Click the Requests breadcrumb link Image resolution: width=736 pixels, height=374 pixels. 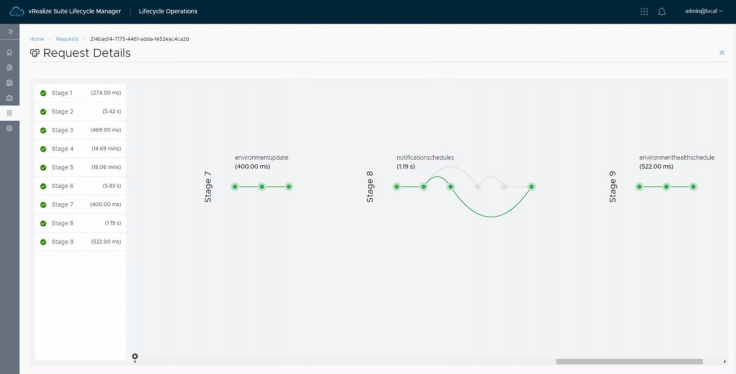pyautogui.click(x=67, y=39)
